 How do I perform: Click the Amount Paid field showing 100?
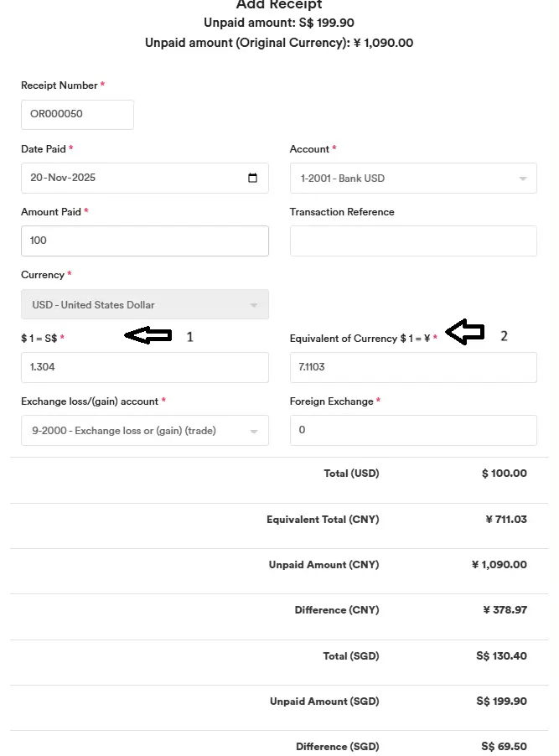[x=144, y=240]
